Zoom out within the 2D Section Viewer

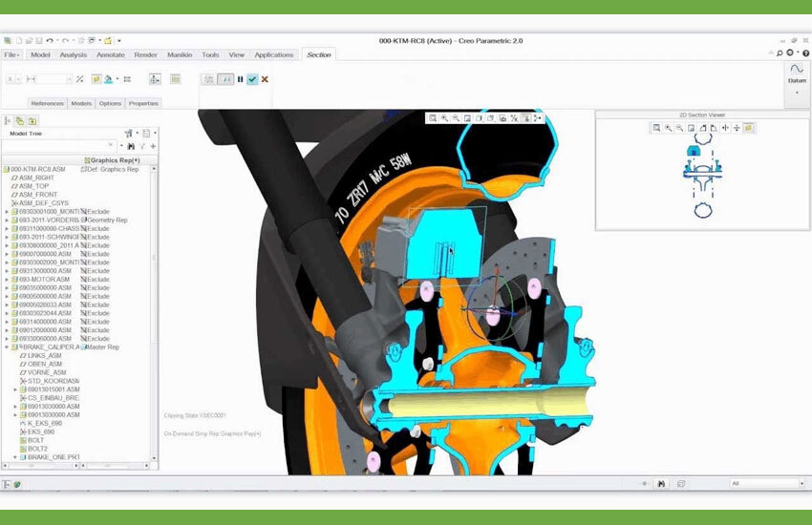679,128
